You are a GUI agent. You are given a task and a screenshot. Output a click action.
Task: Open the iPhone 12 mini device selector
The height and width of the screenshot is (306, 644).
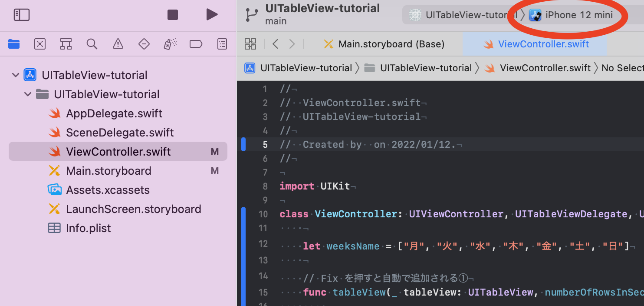click(571, 15)
